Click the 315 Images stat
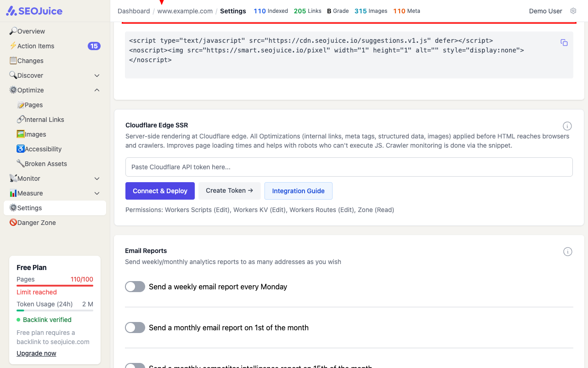The height and width of the screenshot is (368, 588). 371,11
